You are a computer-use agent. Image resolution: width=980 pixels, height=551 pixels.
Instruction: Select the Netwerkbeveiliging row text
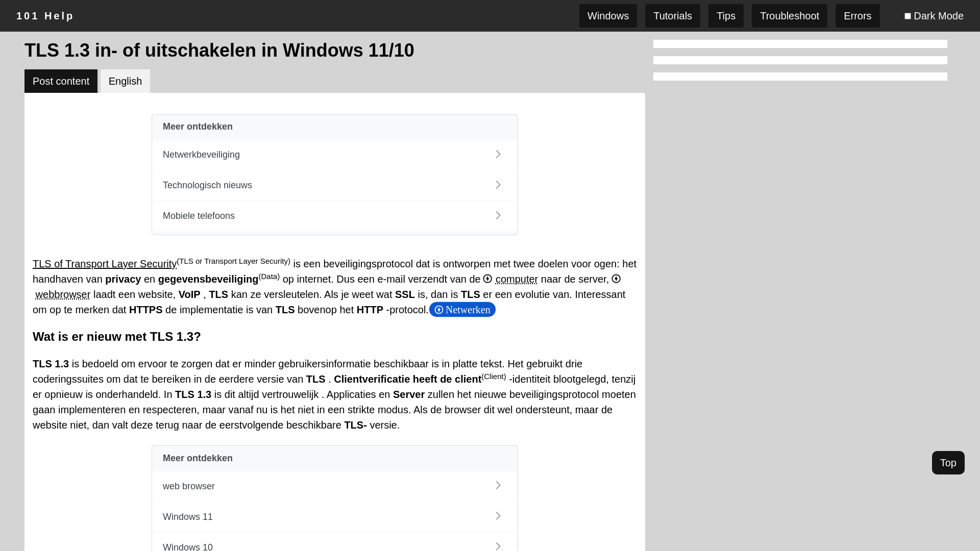tap(201, 155)
